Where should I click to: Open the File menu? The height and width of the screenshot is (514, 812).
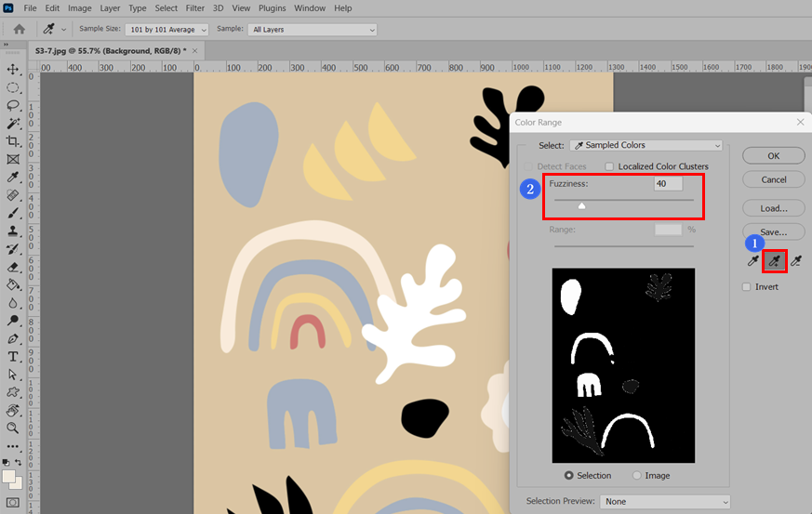click(x=30, y=8)
